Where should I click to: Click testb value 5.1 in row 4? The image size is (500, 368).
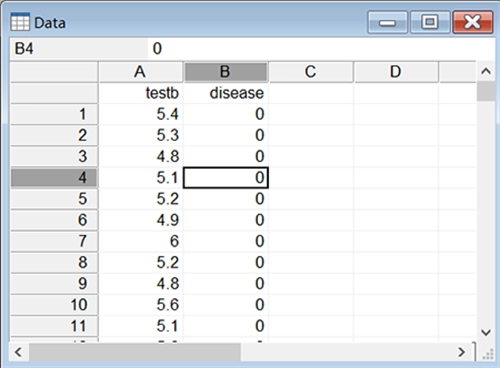141,178
